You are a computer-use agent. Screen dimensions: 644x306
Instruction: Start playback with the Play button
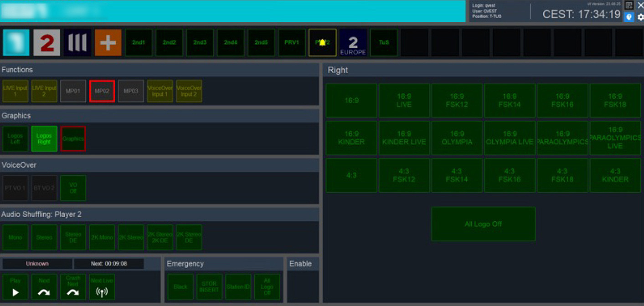click(15, 287)
